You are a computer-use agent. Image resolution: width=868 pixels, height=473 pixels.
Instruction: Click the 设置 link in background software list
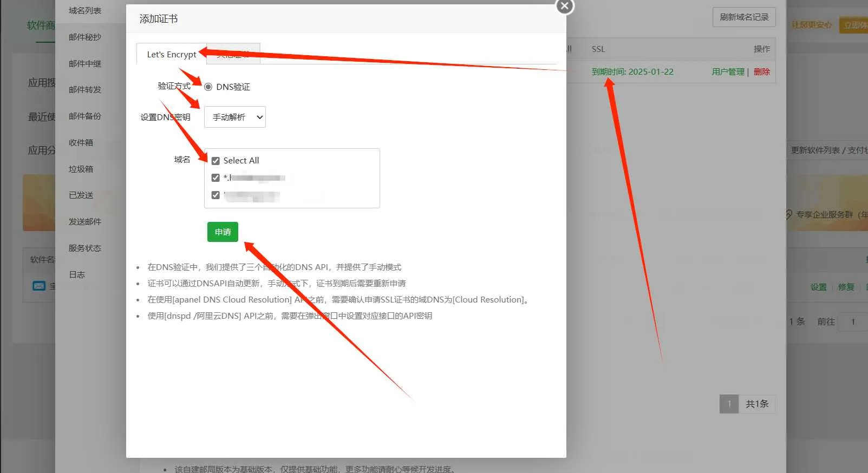pos(818,287)
